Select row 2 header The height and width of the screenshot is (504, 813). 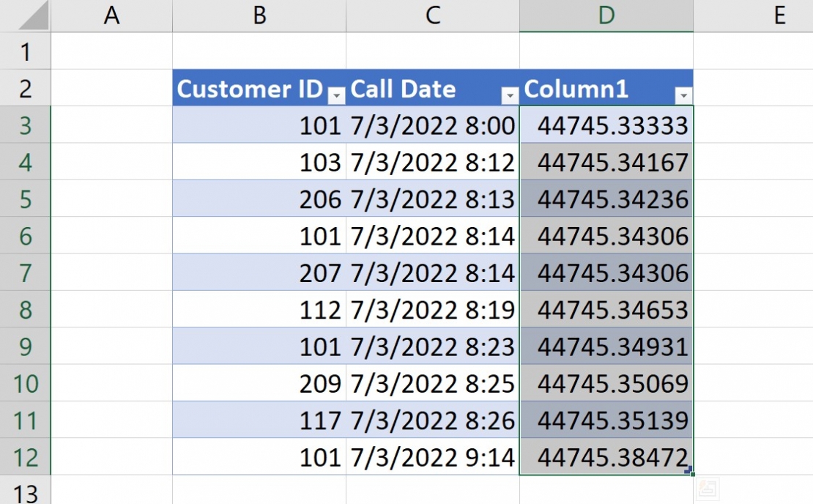pyautogui.click(x=23, y=89)
